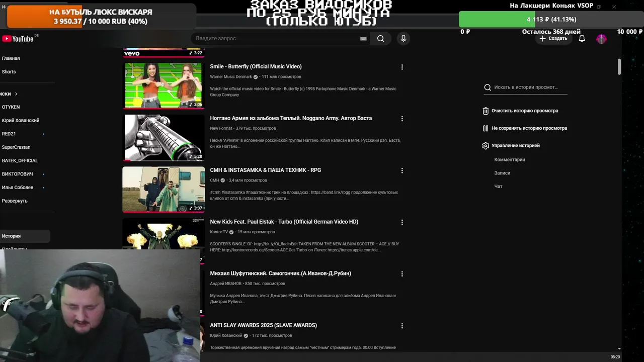Open OTYKEN subscription channel
The image size is (644, 362).
coord(11,107)
